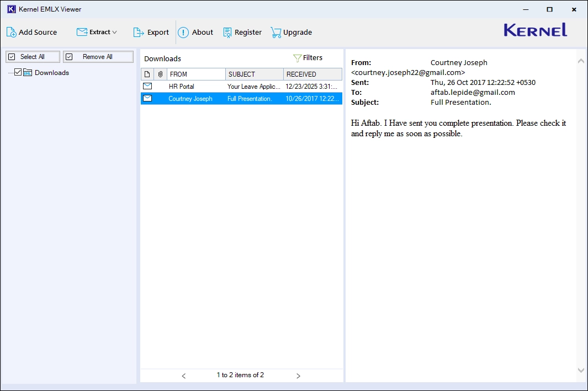Select the HR Portal email row
588x391 pixels.
(241, 87)
